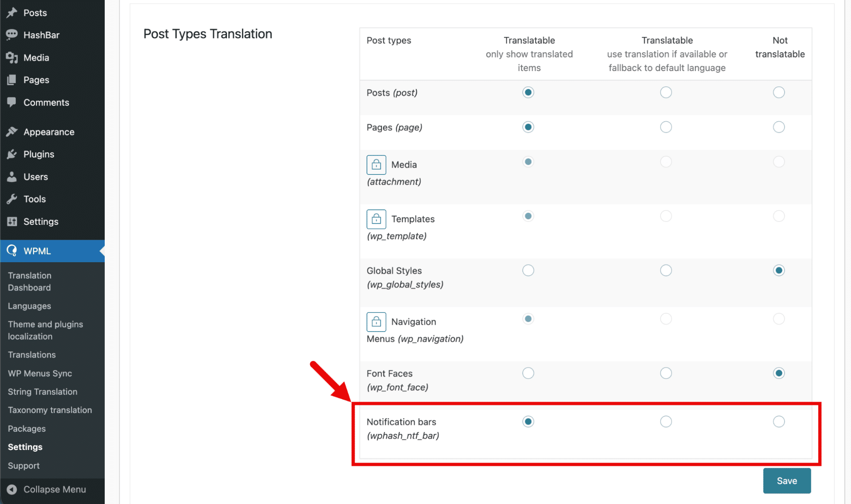
Task: Open String Translation
Action: pos(42,392)
